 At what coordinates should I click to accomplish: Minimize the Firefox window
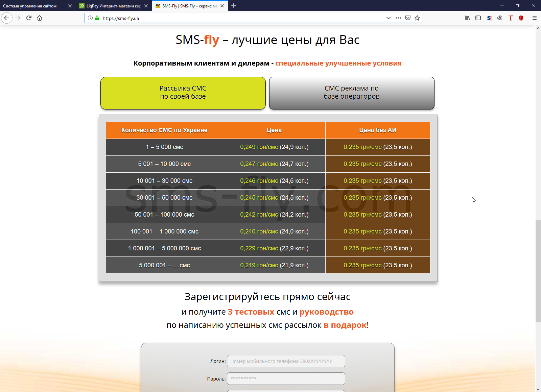click(x=502, y=5)
